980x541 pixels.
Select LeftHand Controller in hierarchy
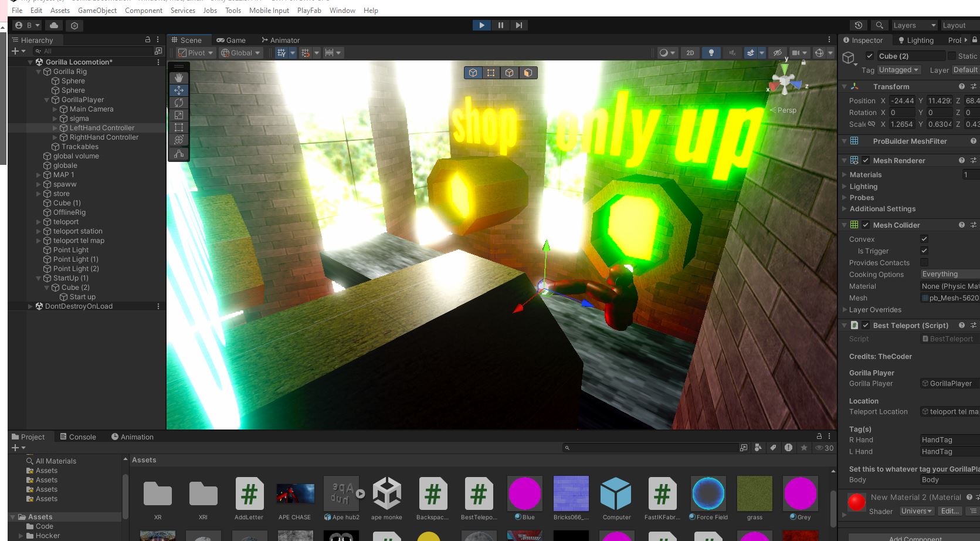coord(102,128)
